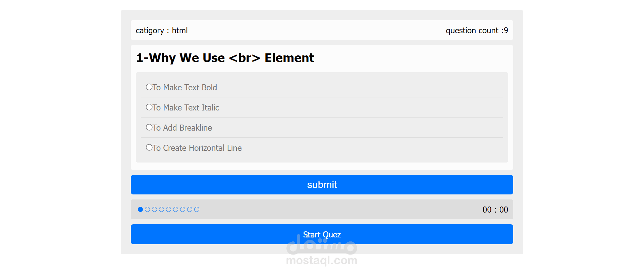Click the 'question count :9' text
Viewport: 644px width, 272px height.
pos(477,31)
